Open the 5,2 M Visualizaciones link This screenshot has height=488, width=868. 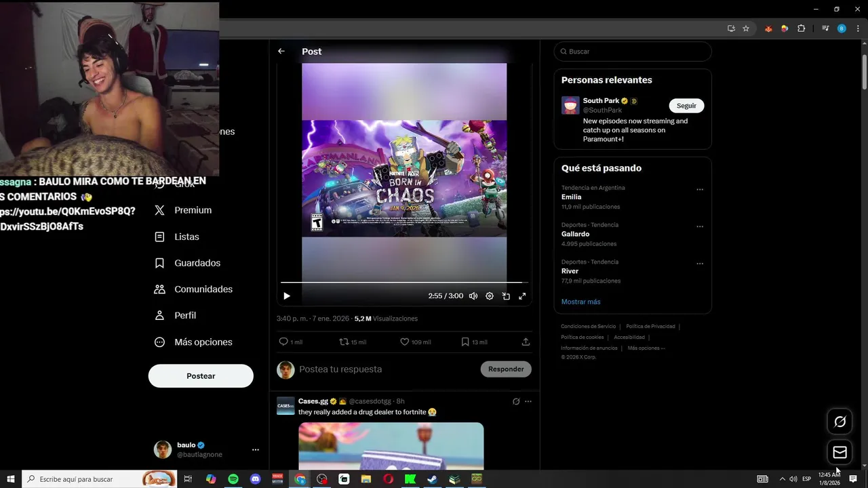click(x=386, y=319)
